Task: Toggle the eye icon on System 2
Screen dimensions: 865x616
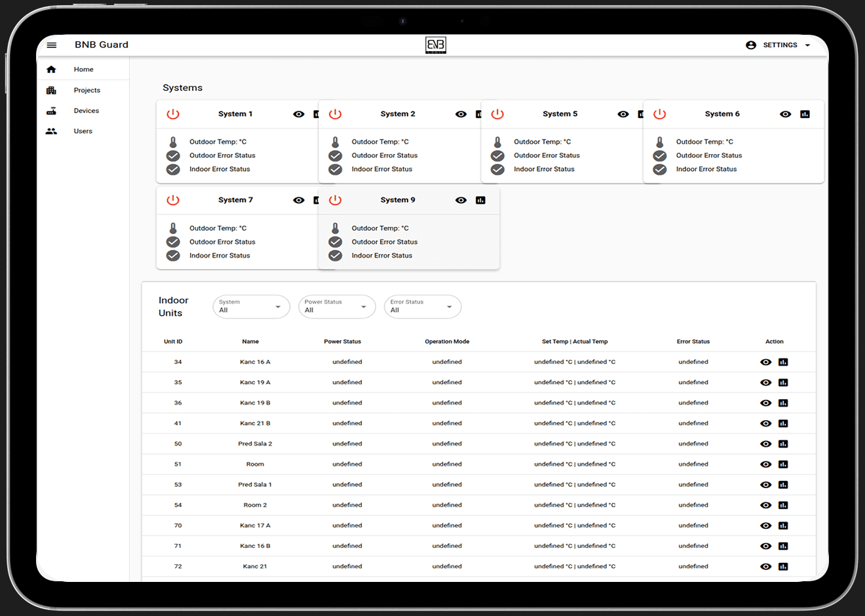Action: click(x=461, y=114)
